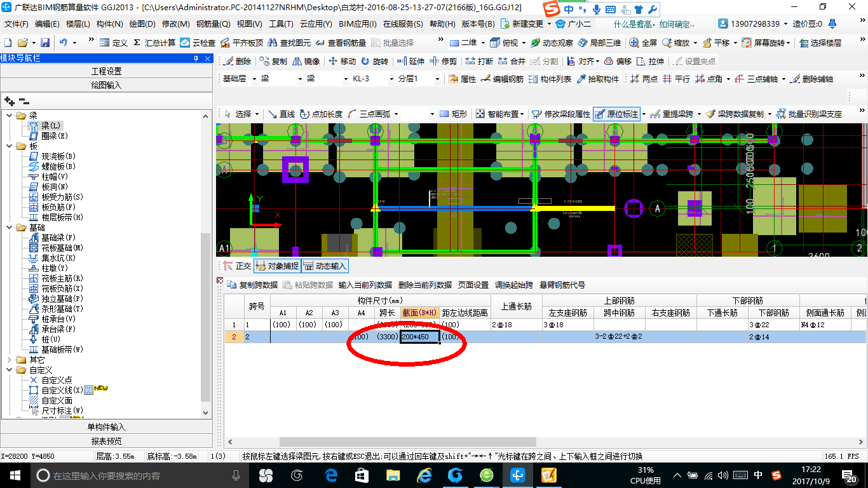Image resolution: width=868 pixels, height=488 pixels.
Task: Click 全屏 full screen tool
Action: 643,43
